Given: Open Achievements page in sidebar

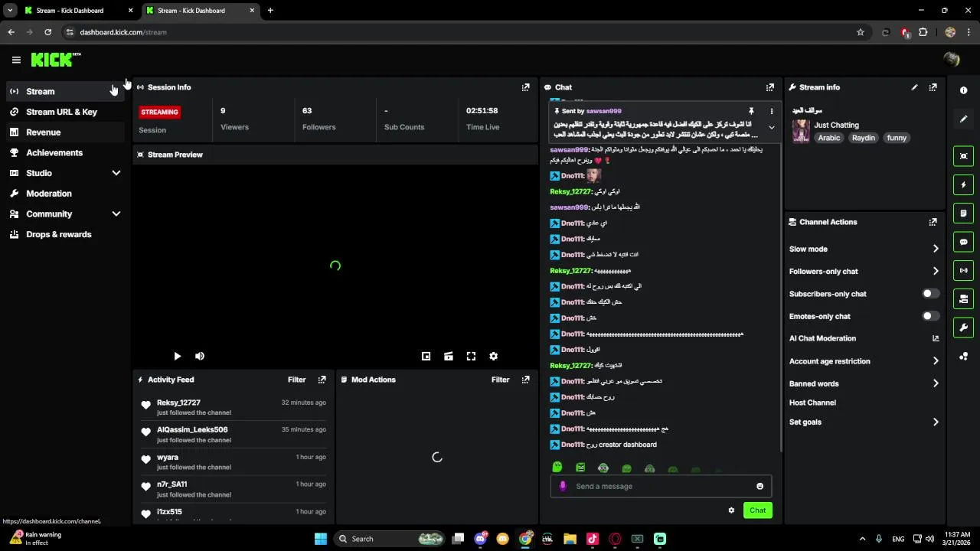Looking at the screenshot, I should pyautogui.click(x=65, y=153).
